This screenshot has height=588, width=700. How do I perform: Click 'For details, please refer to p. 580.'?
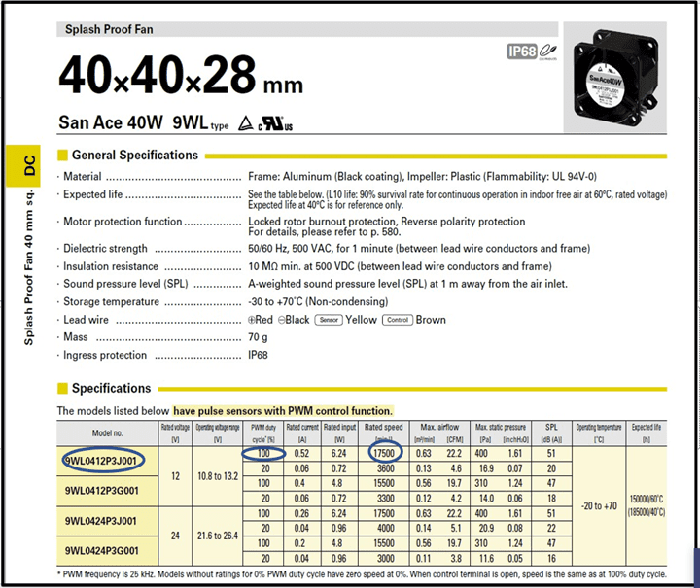click(x=325, y=232)
